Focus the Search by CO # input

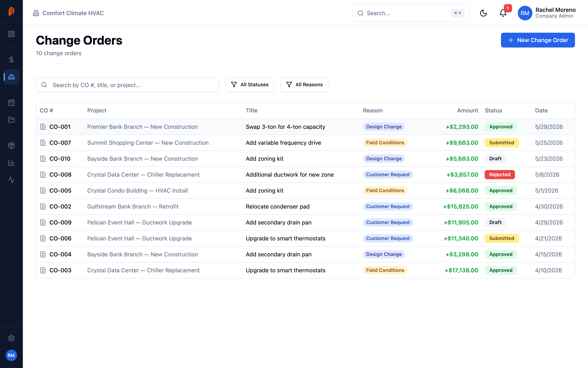pyautogui.click(x=127, y=85)
